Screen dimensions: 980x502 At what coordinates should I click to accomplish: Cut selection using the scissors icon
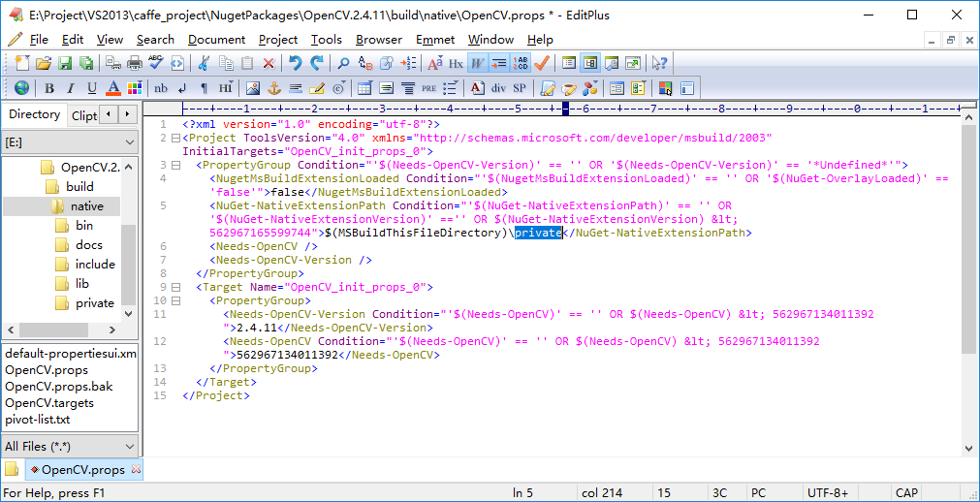pos(204,63)
